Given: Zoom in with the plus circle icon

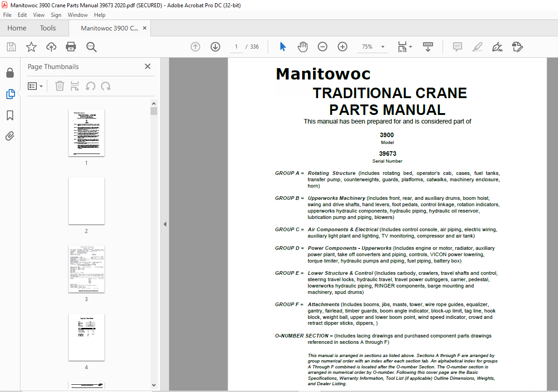Looking at the screenshot, I should [343, 47].
